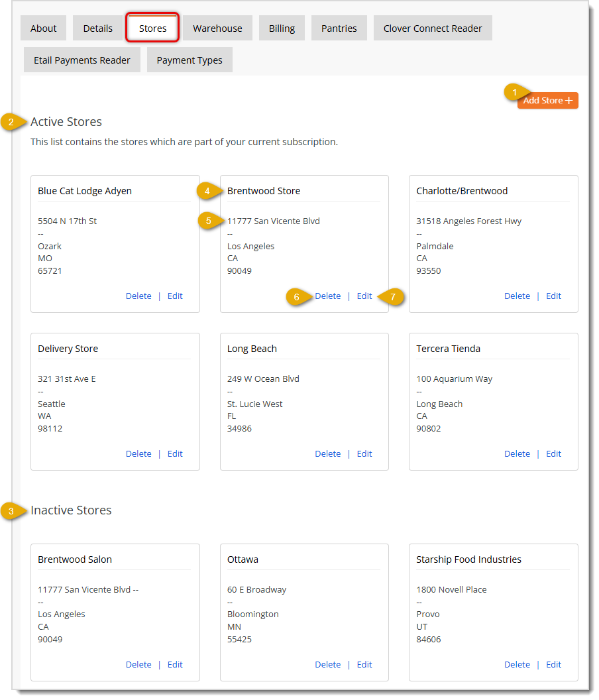Delete the Starship Food Industries store
Image resolution: width=599 pixels, height=700 pixels.
point(517,664)
